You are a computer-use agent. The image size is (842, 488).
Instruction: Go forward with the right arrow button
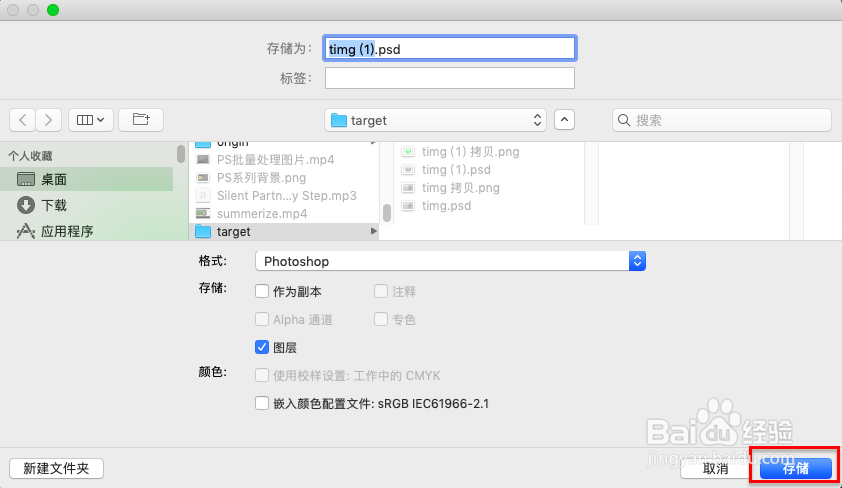(x=48, y=120)
